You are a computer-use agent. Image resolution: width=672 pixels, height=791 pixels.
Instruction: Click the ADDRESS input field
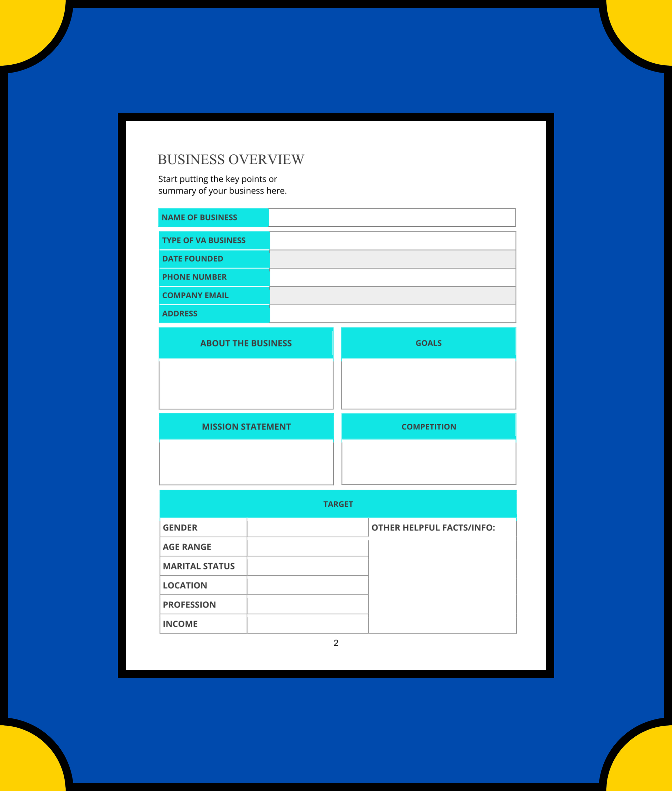(393, 313)
